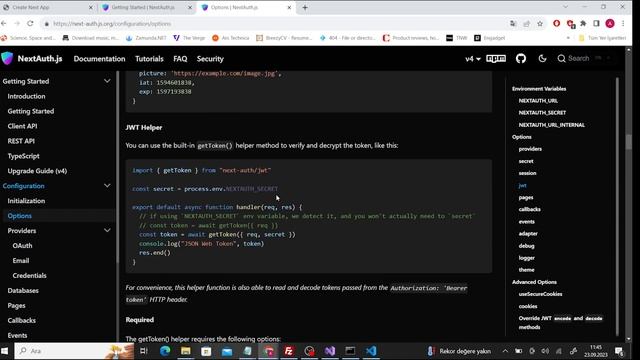
Task: Open Microsoft Edge from taskbar
Action: click(165, 351)
